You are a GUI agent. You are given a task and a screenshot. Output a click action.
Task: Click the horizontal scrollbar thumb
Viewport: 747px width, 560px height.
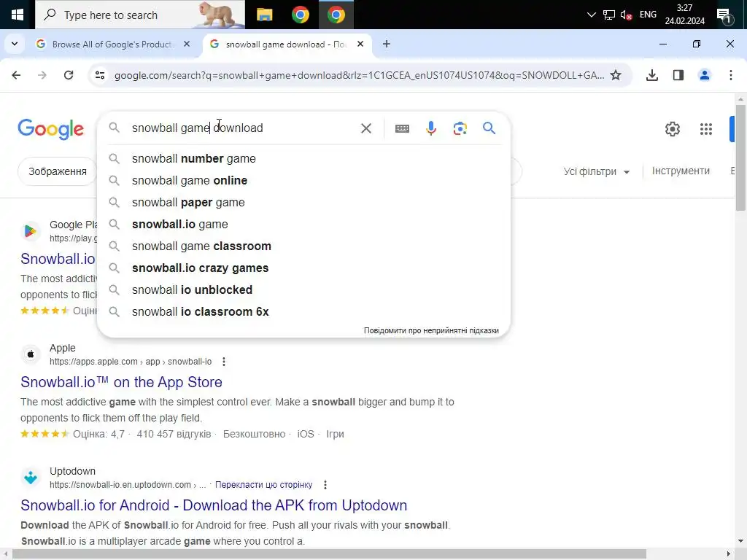pyautogui.click(x=329, y=554)
